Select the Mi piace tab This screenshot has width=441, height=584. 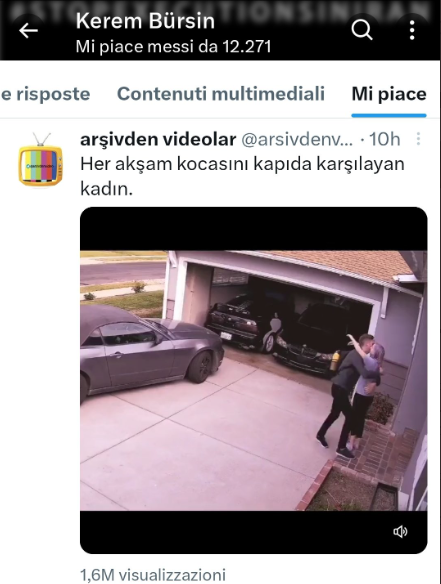(389, 94)
